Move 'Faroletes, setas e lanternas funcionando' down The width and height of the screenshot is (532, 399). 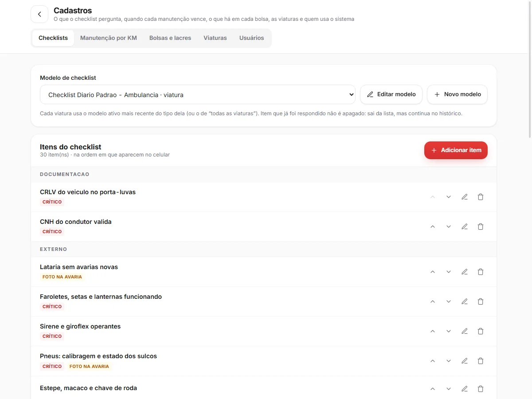click(449, 301)
